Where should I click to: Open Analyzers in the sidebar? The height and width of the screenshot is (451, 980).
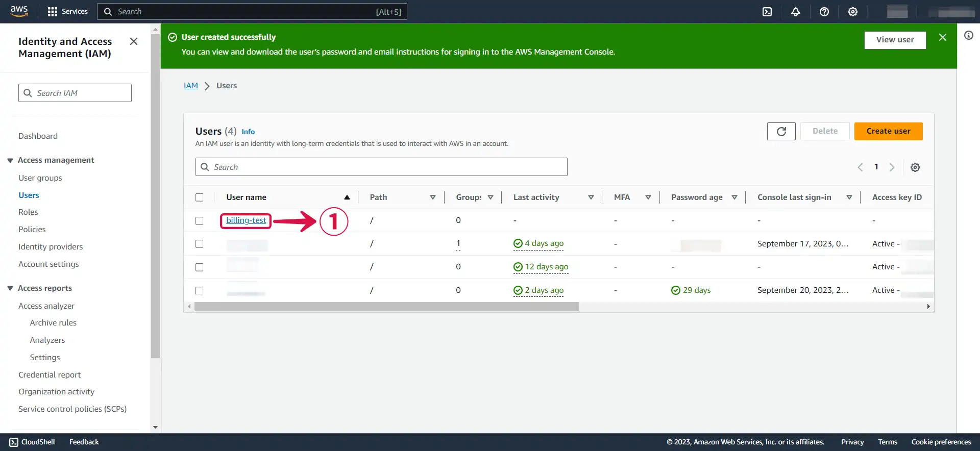[47, 340]
